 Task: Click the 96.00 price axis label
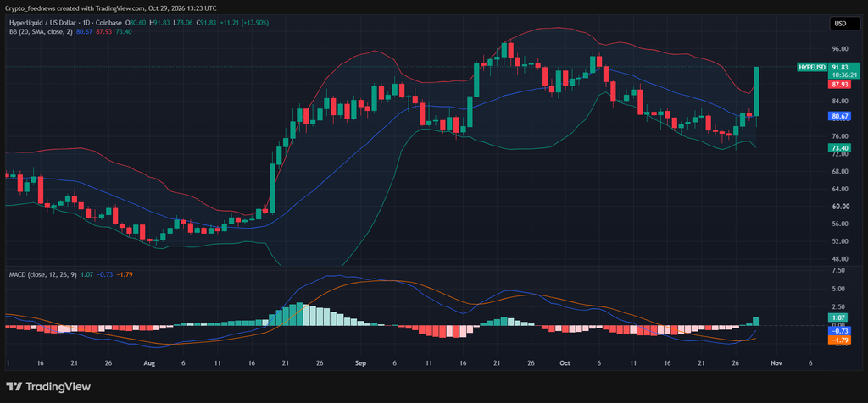[x=840, y=48]
